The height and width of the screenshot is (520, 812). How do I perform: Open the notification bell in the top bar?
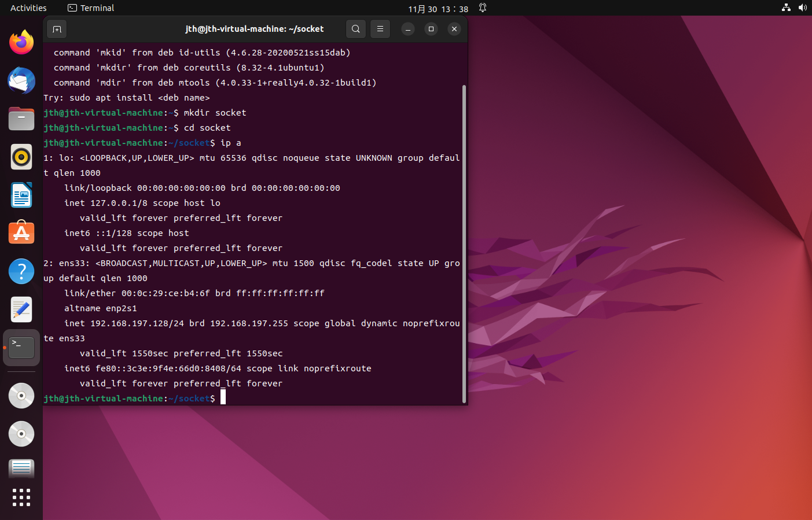point(483,8)
